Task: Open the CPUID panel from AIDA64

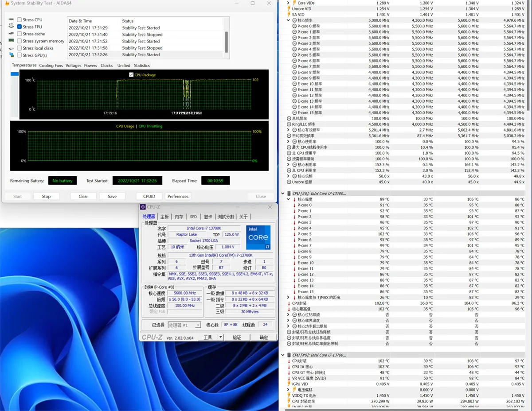Action: (149, 196)
